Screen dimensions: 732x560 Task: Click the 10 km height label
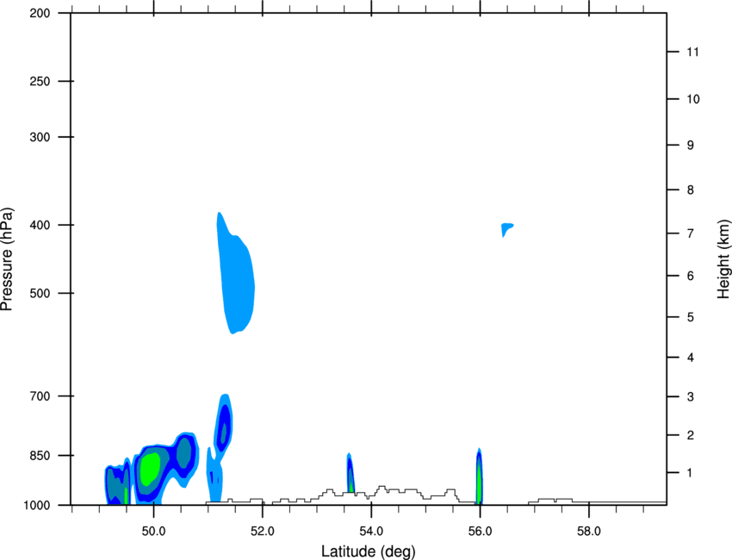[x=693, y=99]
